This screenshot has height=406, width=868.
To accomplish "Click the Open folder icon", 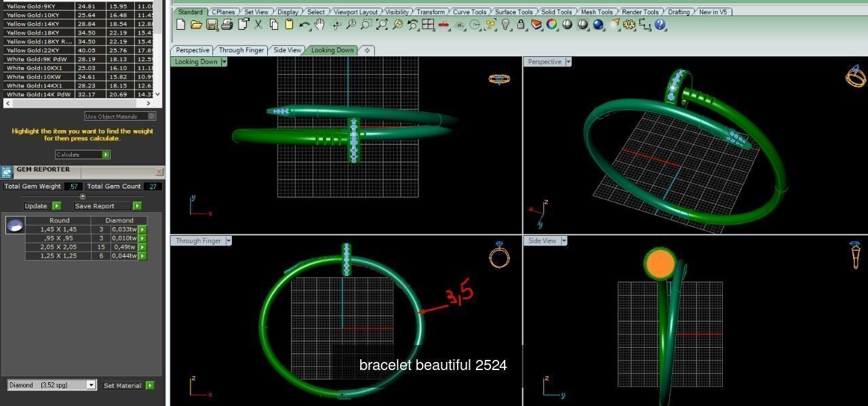I will tap(196, 24).
